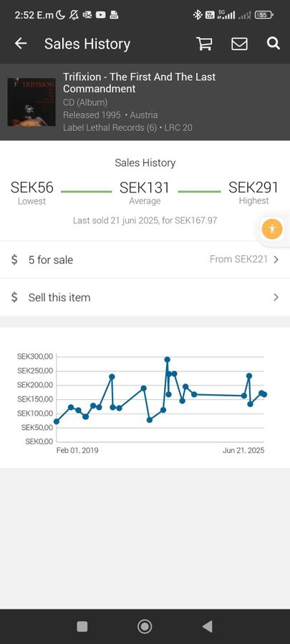View the Trifixion album cover thumbnail
The width and height of the screenshot is (290, 644).
pyautogui.click(x=32, y=102)
